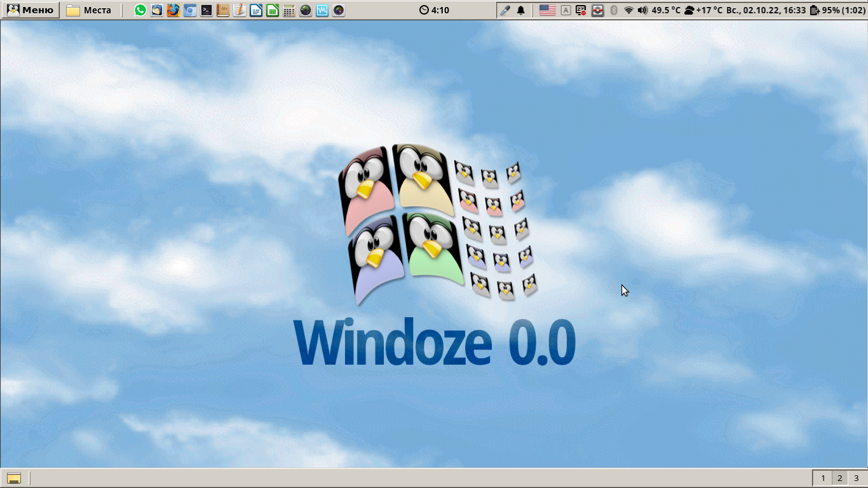Click the show desktop button
This screenshot has width=868, height=488.
(14, 478)
